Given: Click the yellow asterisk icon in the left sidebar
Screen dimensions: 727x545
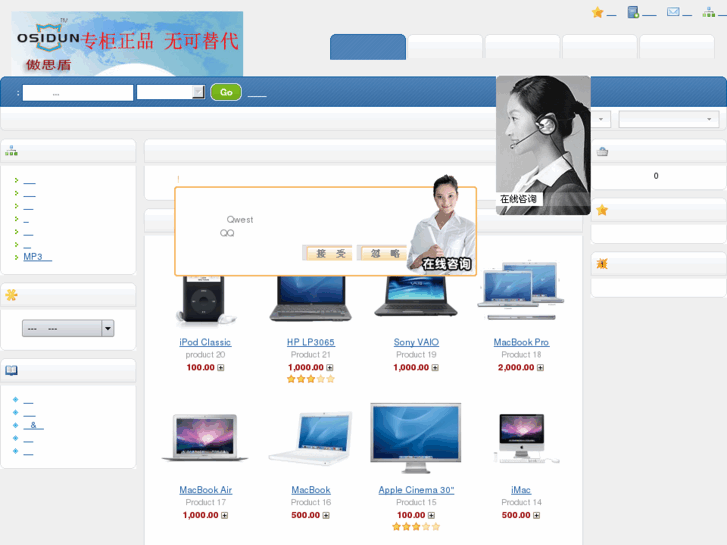Looking at the screenshot, I should [x=11, y=295].
